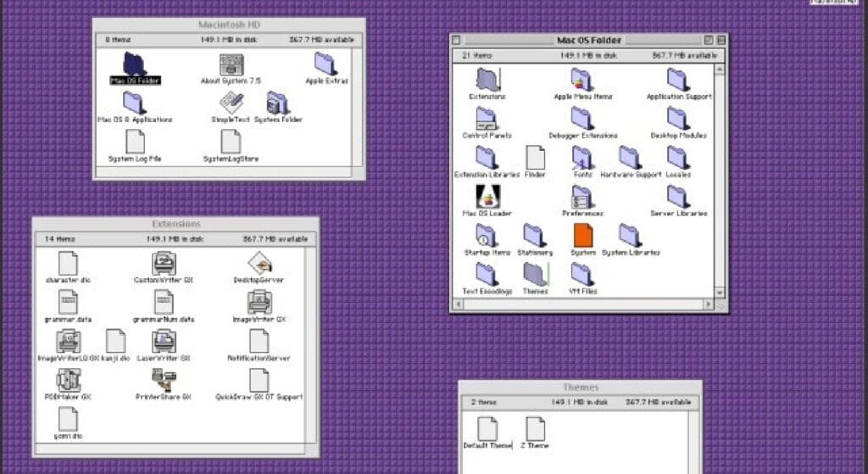Open About System 7.5 document icon
This screenshot has width=868, height=474.
click(x=231, y=64)
